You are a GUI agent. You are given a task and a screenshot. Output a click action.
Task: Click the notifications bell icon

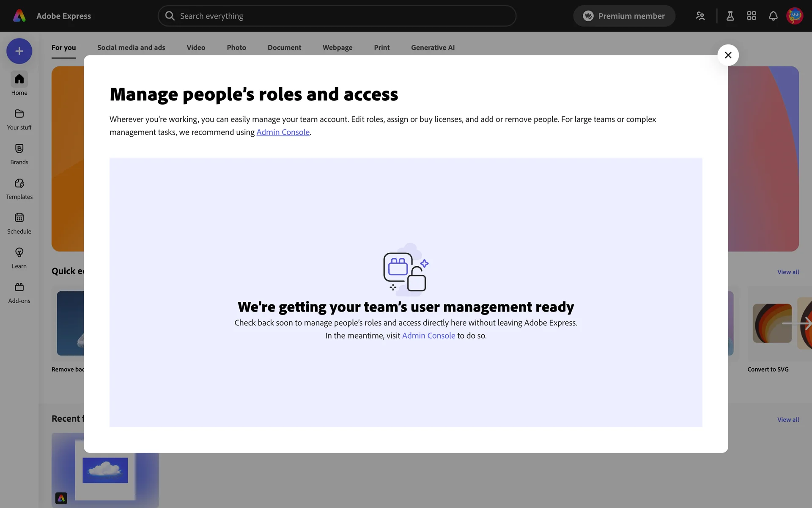pyautogui.click(x=773, y=16)
